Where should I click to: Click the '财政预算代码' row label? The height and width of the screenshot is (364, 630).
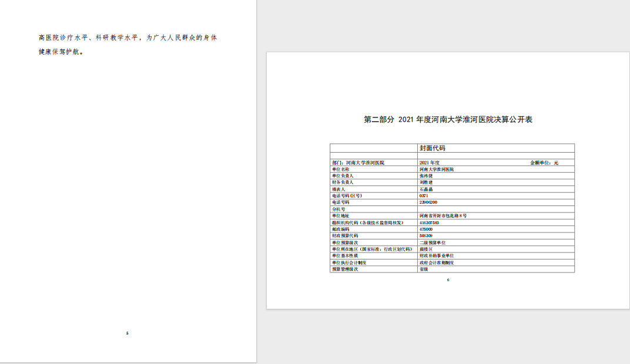click(x=345, y=235)
